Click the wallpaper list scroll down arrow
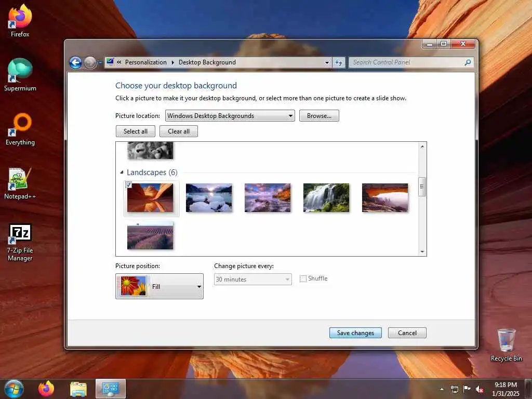The image size is (532, 399). click(422, 251)
